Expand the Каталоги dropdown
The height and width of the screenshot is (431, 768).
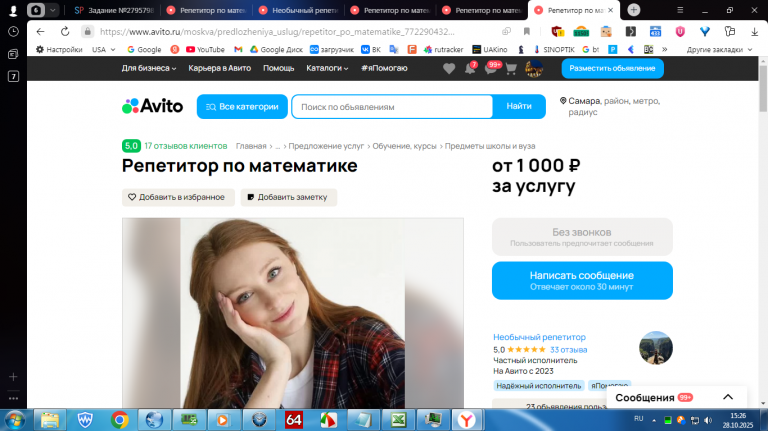[x=327, y=68]
